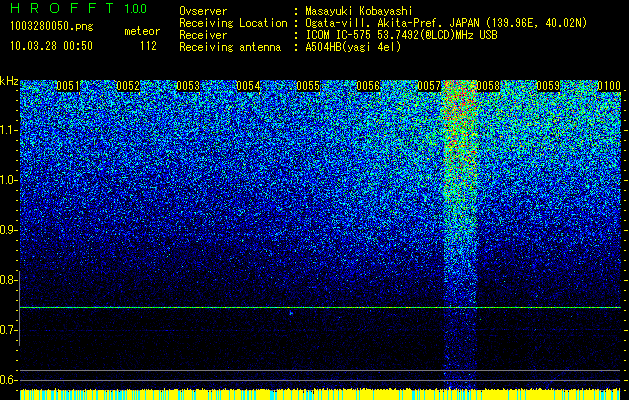
Task: Click the HROFFT 1.0.0 title text
Action: [x=79, y=8]
